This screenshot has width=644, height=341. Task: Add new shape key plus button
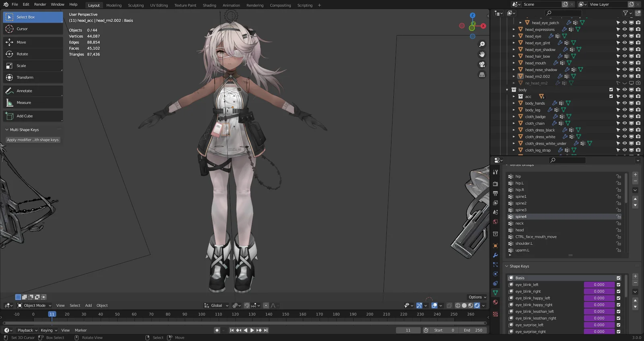coord(635,276)
